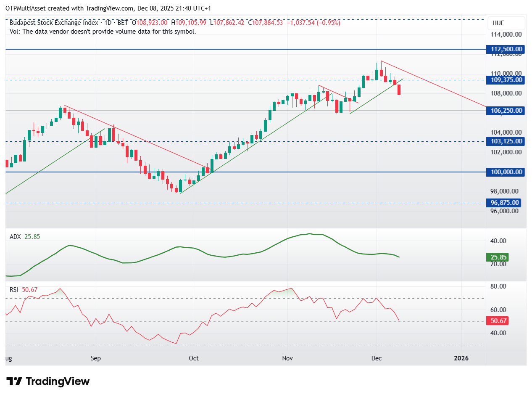Click the 1D interval in chart header
This screenshot has width=532, height=397.
click(108, 23)
